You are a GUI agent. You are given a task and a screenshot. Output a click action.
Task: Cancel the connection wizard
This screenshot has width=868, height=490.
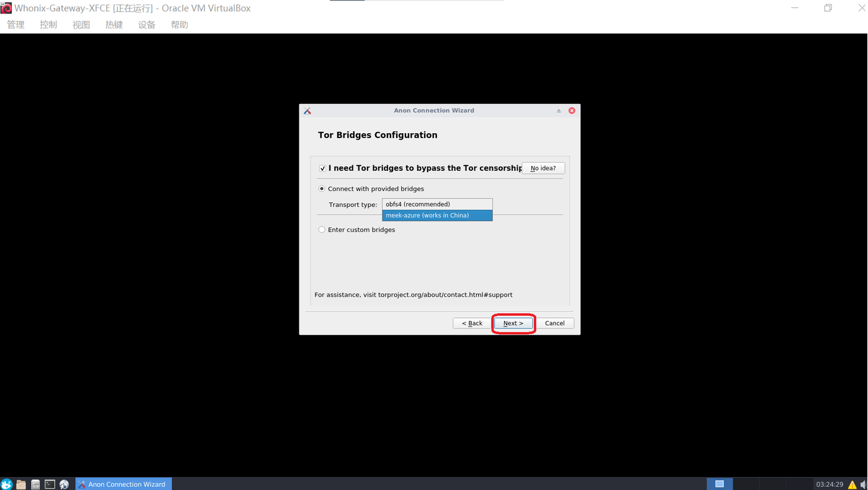point(554,323)
